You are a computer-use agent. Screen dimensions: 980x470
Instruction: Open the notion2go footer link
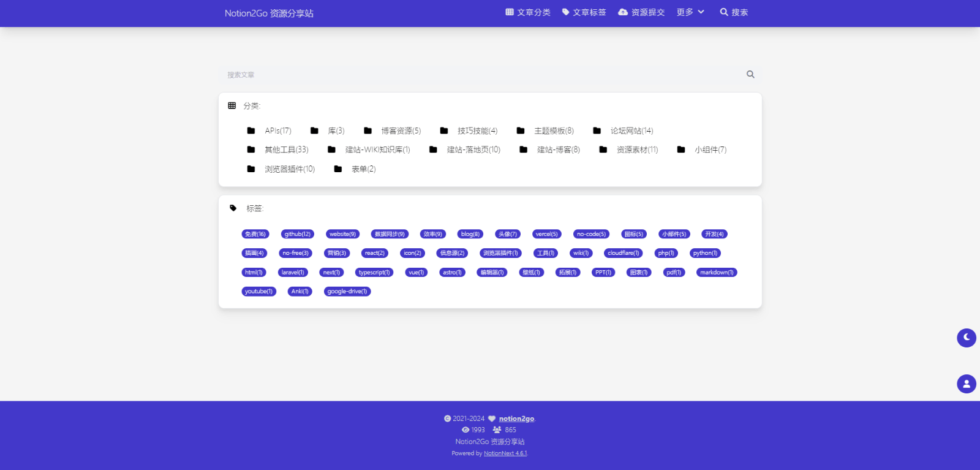[x=516, y=419]
